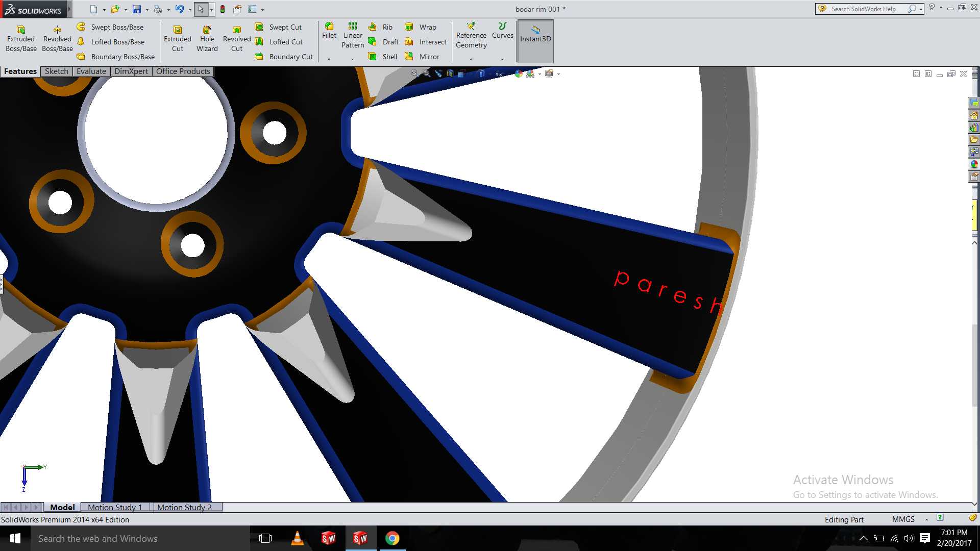Click the Rebuild traffic light icon
Image resolution: width=980 pixels, height=551 pixels.
(x=223, y=9)
